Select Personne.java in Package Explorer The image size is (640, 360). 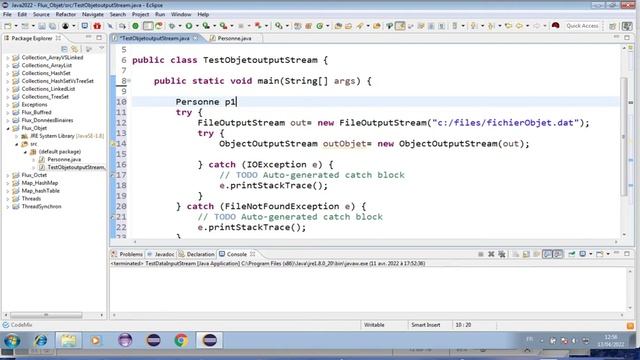64,159
